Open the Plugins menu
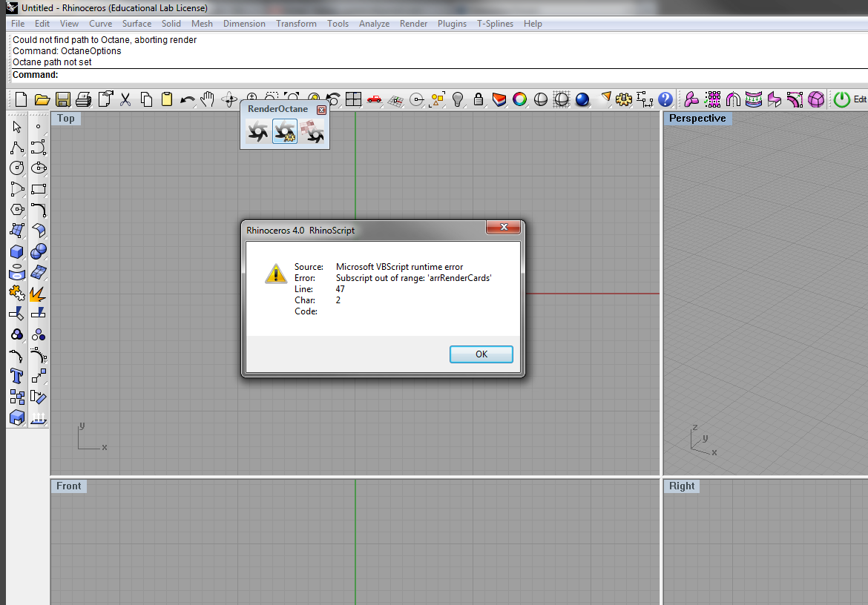This screenshot has height=605, width=868. (x=452, y=24)
